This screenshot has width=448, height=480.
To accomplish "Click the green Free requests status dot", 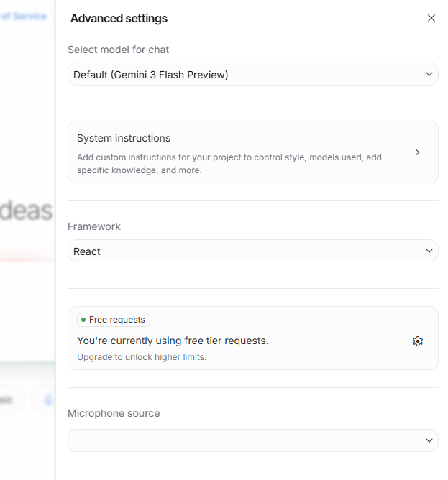I will click(83, 320).
